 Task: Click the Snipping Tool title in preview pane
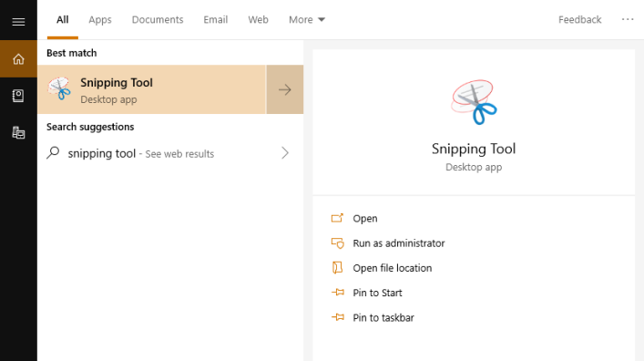474,149
